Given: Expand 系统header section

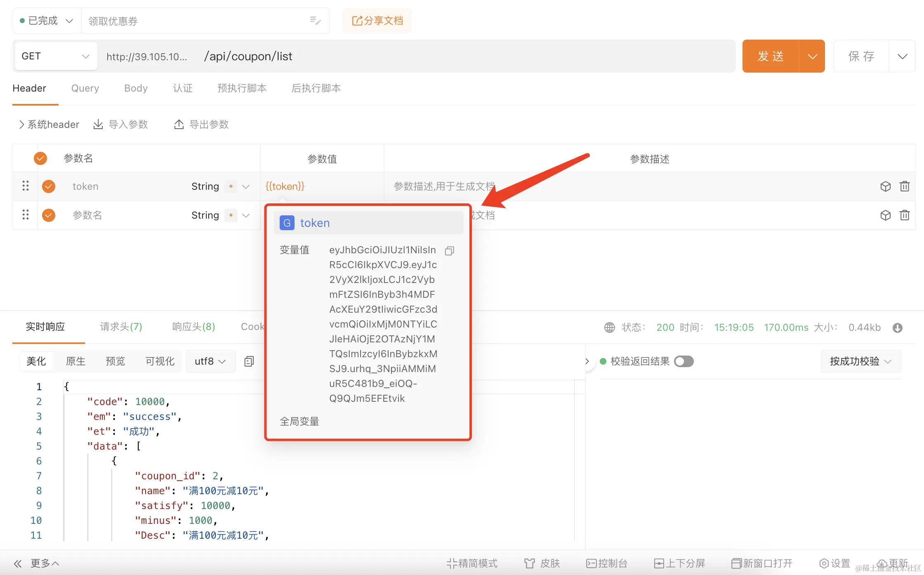Looking at the screenshot, I should (49, 125).
